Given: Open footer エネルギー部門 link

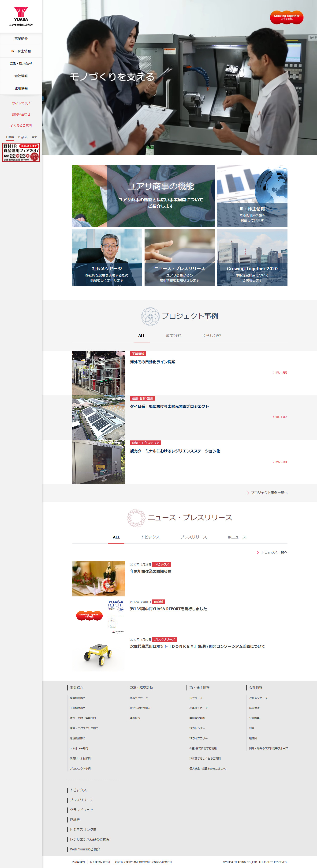Looking at the screenshot, I should pos(79,748).
